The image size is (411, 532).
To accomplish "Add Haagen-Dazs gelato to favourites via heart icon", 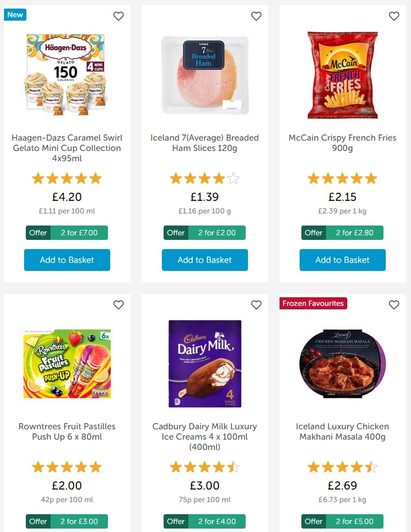I will point(118,16).
